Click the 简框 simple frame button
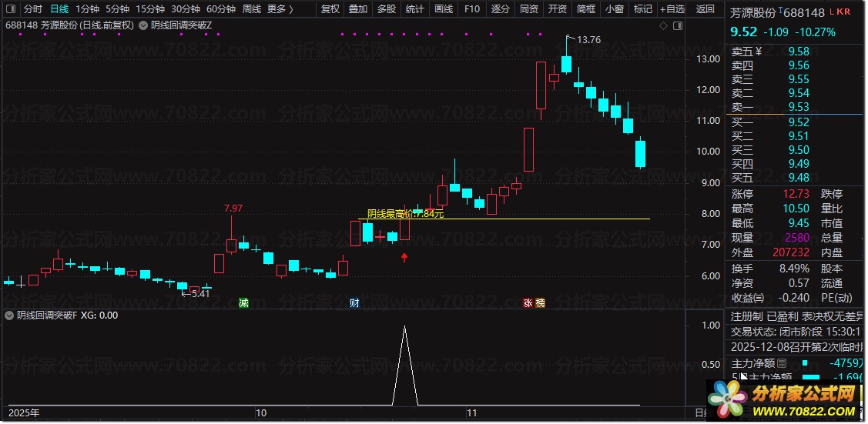 click(x=585, y=8)
